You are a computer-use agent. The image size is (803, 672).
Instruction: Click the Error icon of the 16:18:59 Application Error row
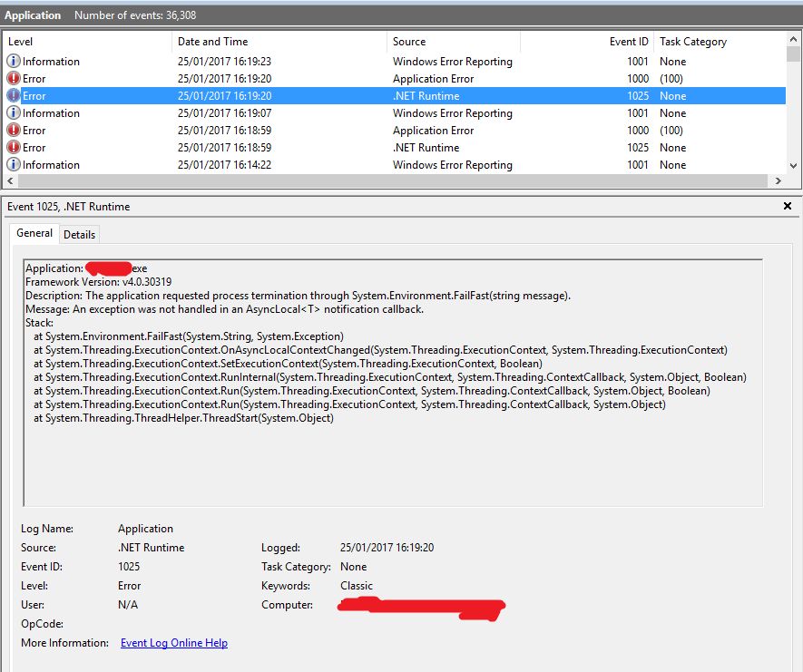click(14, 130)
